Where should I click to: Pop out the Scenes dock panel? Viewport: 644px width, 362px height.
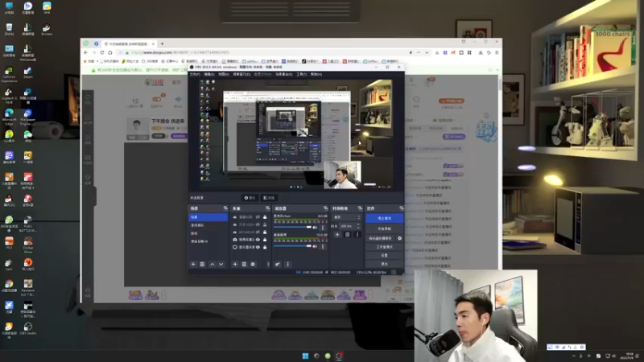pos(225,208)
